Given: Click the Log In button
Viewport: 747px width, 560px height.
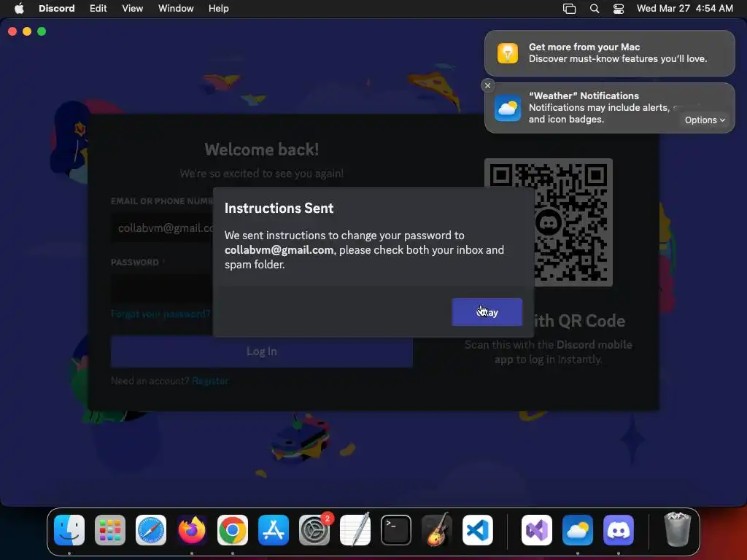Looking at the screenshot, I should click(x=262, y=351).
